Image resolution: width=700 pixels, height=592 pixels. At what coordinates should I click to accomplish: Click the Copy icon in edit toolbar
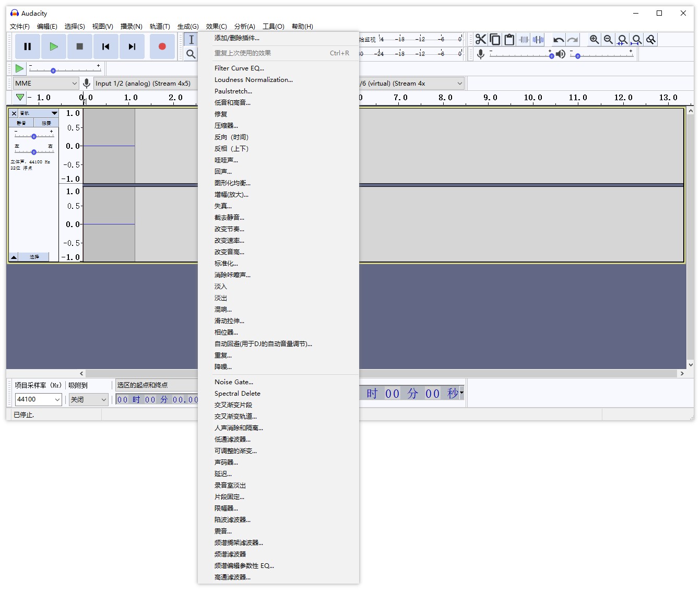tap(495, 40)
